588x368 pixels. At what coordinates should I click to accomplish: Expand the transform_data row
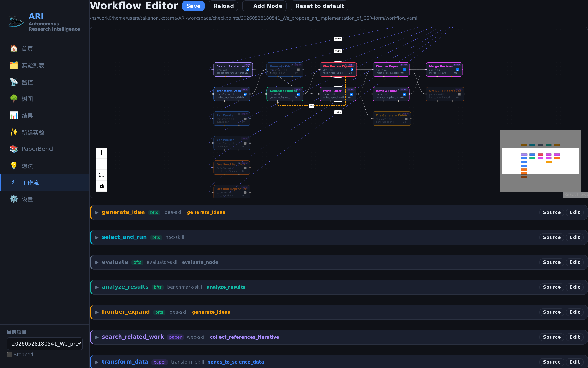tap(97, 362)
